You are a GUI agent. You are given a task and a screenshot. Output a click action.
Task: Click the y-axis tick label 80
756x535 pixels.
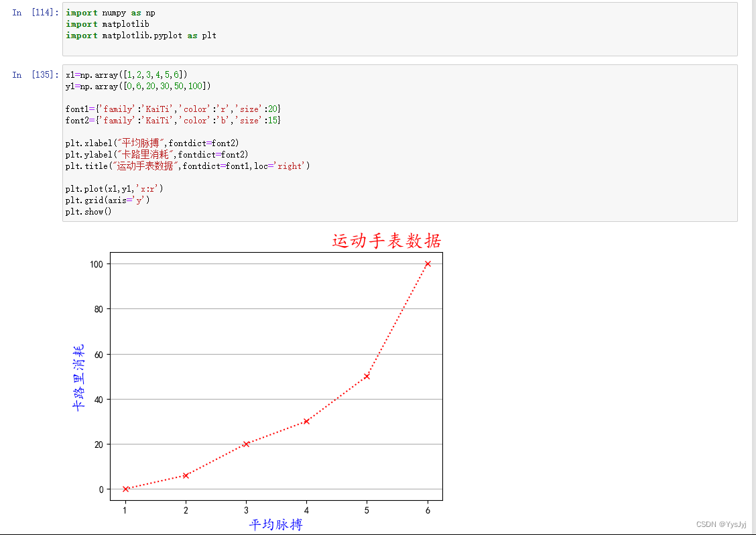pyautogui.click(x=99, y=309)
